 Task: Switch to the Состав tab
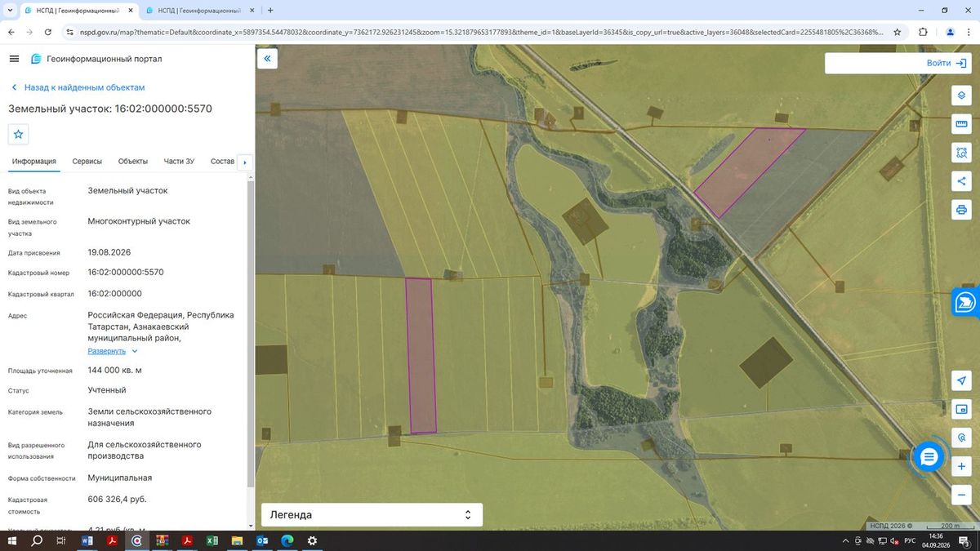click(222, 162)
